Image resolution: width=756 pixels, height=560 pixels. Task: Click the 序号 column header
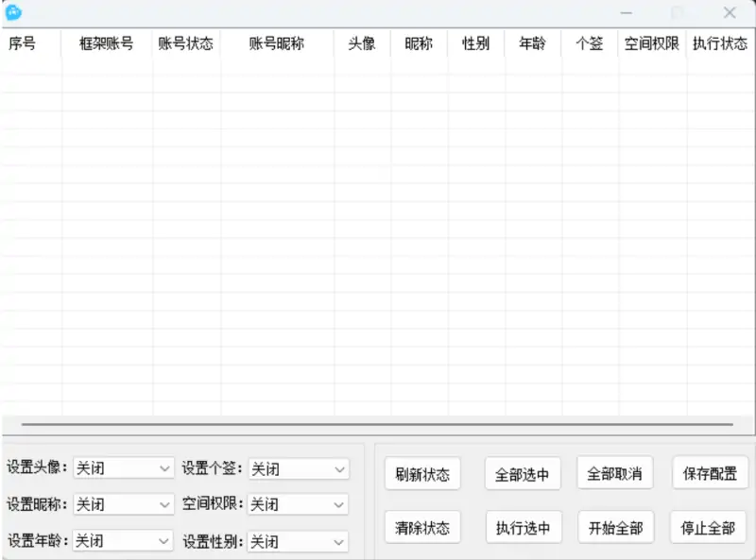[23, 42]
